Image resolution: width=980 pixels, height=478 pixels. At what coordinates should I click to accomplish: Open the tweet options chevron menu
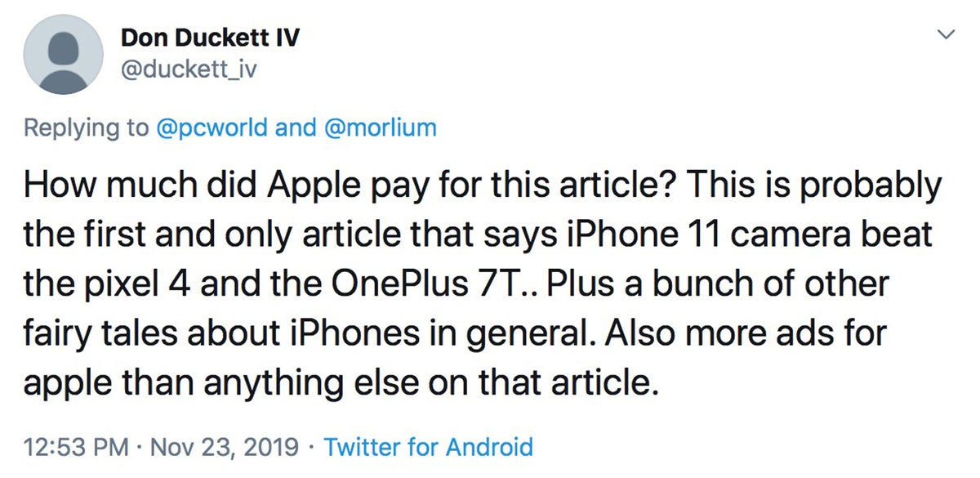click(x=946, y=34)
